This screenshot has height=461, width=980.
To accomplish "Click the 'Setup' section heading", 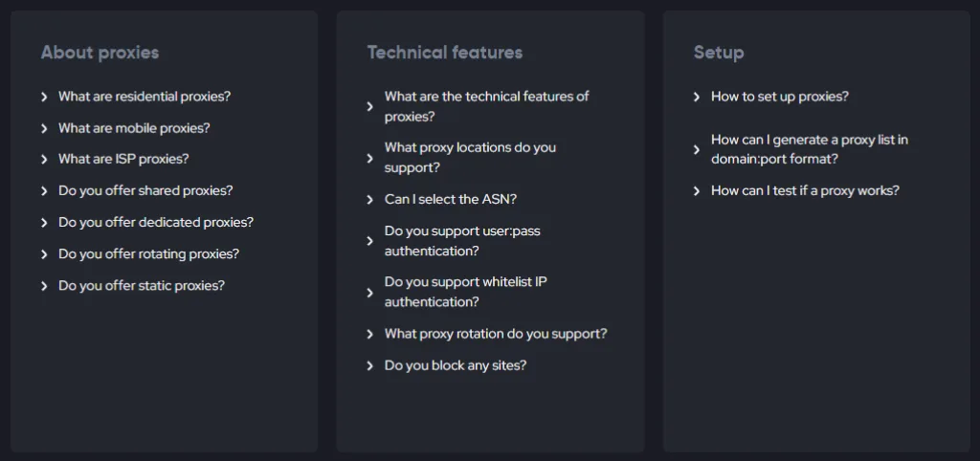I will (x=719, y=53).
